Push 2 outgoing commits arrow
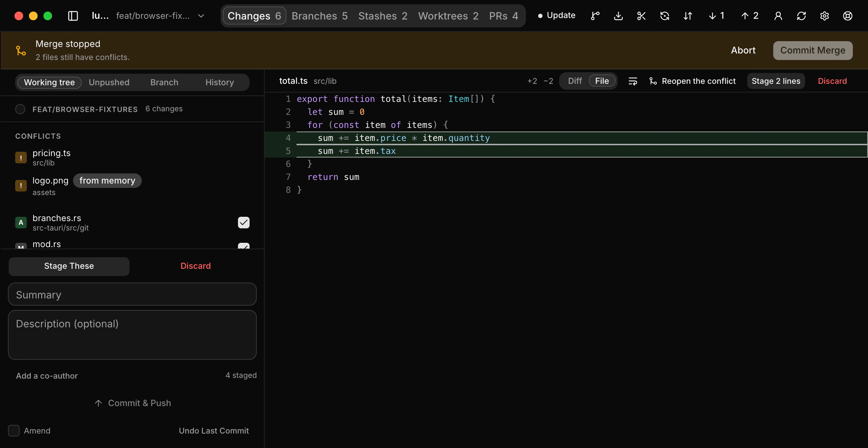The image size is (868, 448). click(x=750, y=16)
